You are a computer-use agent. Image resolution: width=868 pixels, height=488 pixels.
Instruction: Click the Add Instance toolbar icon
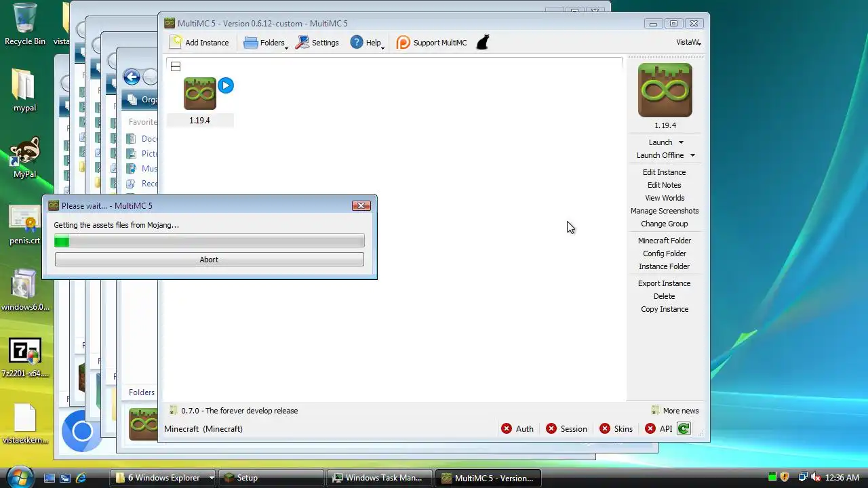pyautogui.click(x=176, y=42)
